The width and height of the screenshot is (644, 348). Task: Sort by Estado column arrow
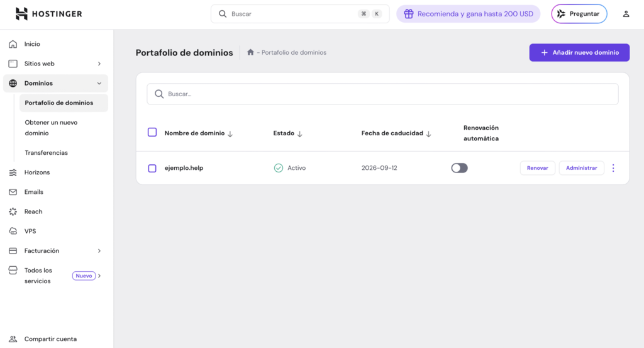[x=300, y=134]
